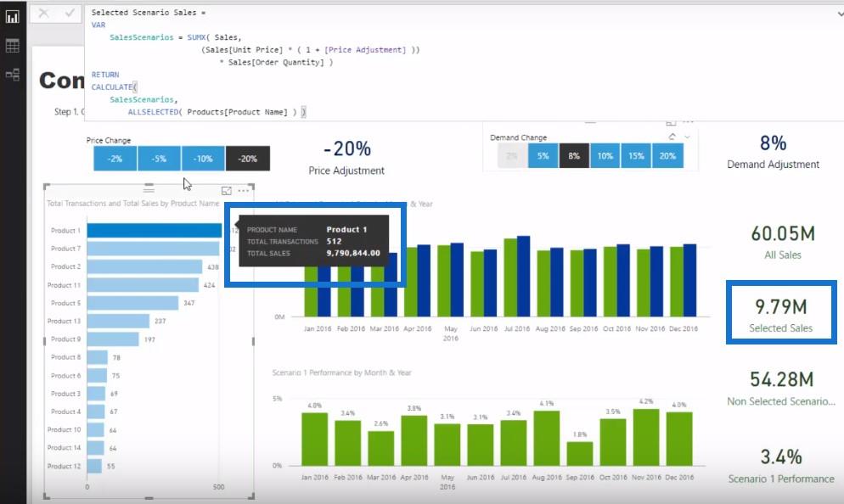The height and width of the screenshot is (504, 844).
Task: Open the Demand Change slicer dropdown chevron
Action: point(688,137)
